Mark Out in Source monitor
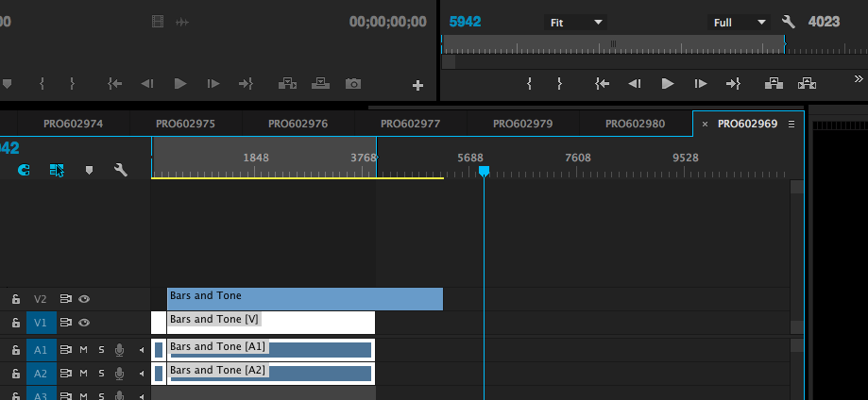The image size is (868, 400). click(72, 84)
